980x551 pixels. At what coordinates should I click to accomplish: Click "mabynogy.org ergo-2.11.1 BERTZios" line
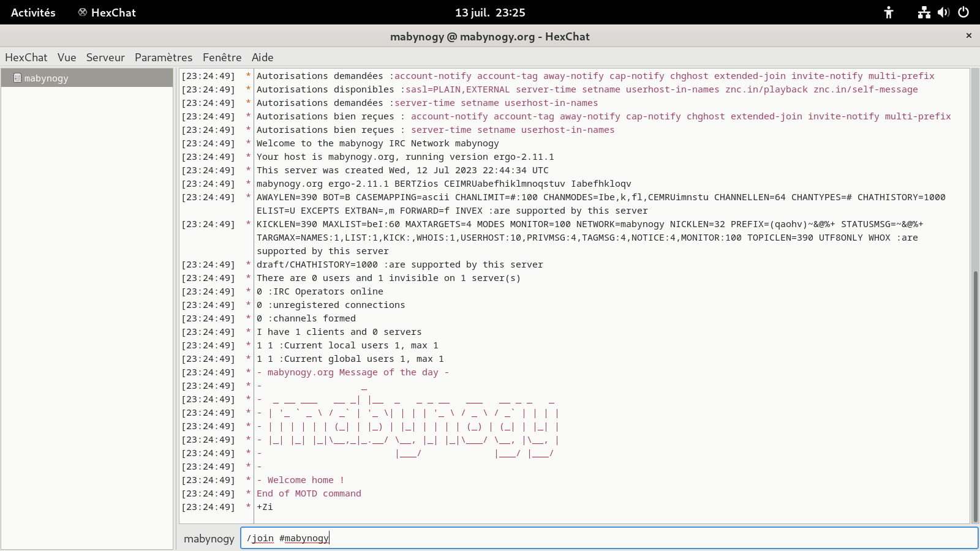444,184
